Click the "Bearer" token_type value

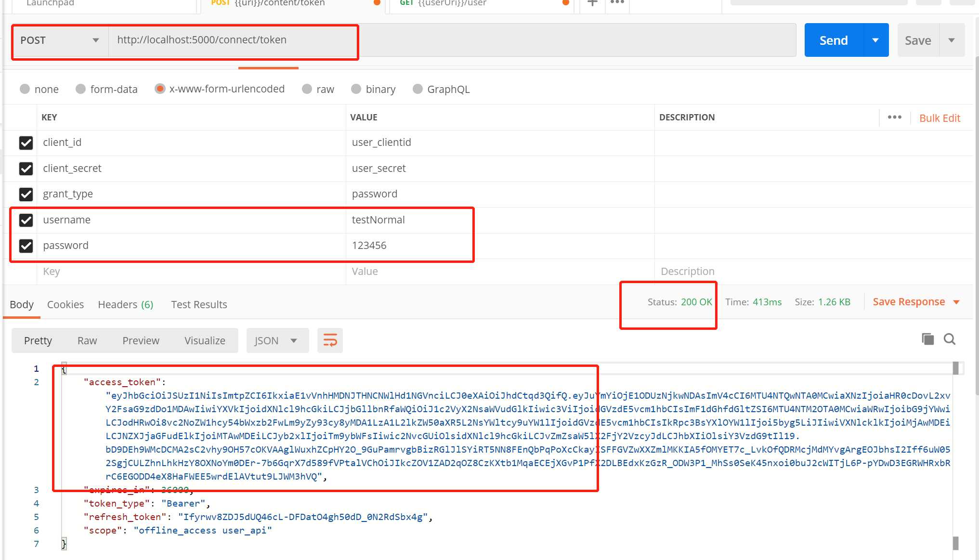click(183, 503)
